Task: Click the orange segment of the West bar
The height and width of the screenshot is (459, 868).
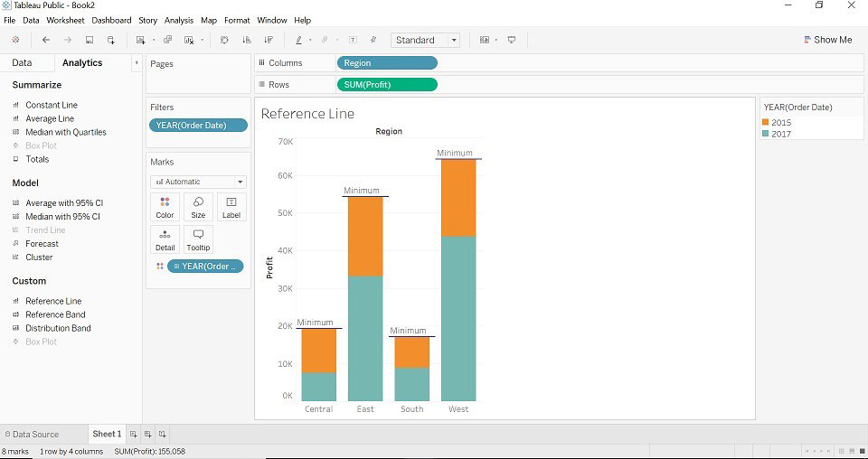Action: [x=458, y=198]
